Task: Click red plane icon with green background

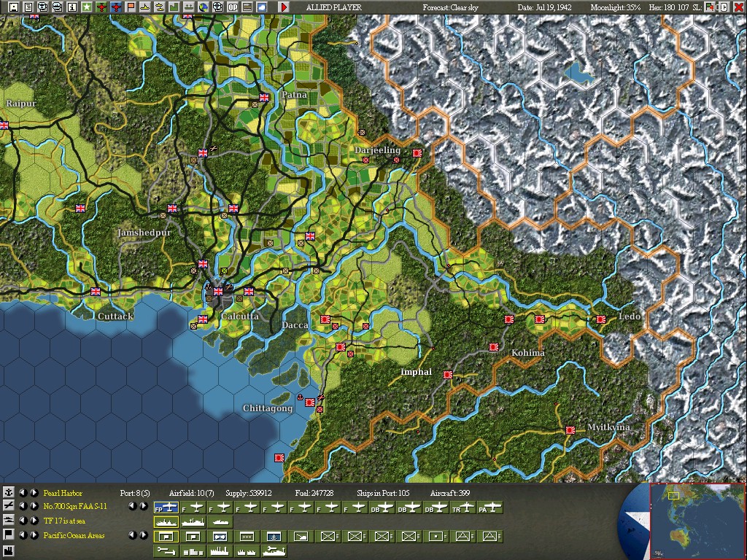Action: [x=101, y=7]
